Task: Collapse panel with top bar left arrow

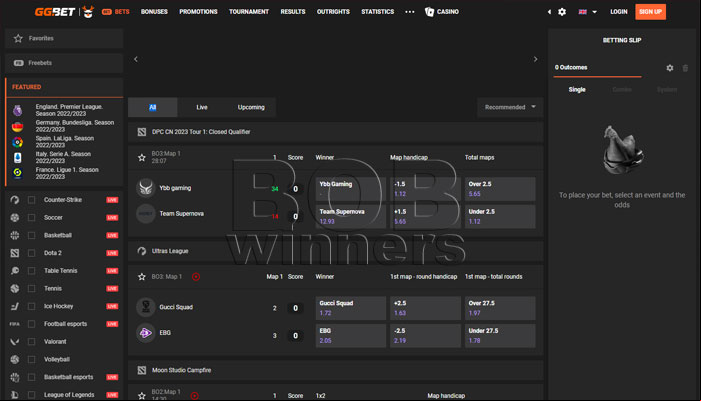Action: (549, 12)
